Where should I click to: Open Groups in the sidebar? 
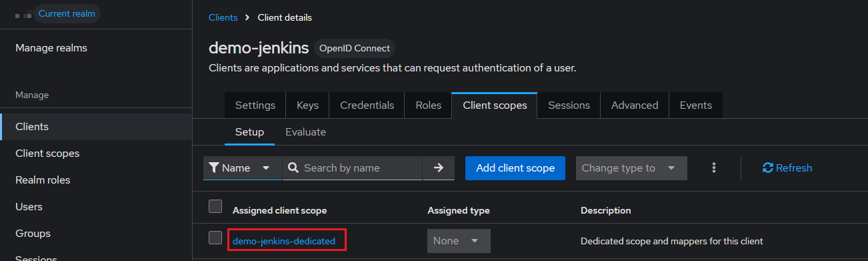[96, 234]
